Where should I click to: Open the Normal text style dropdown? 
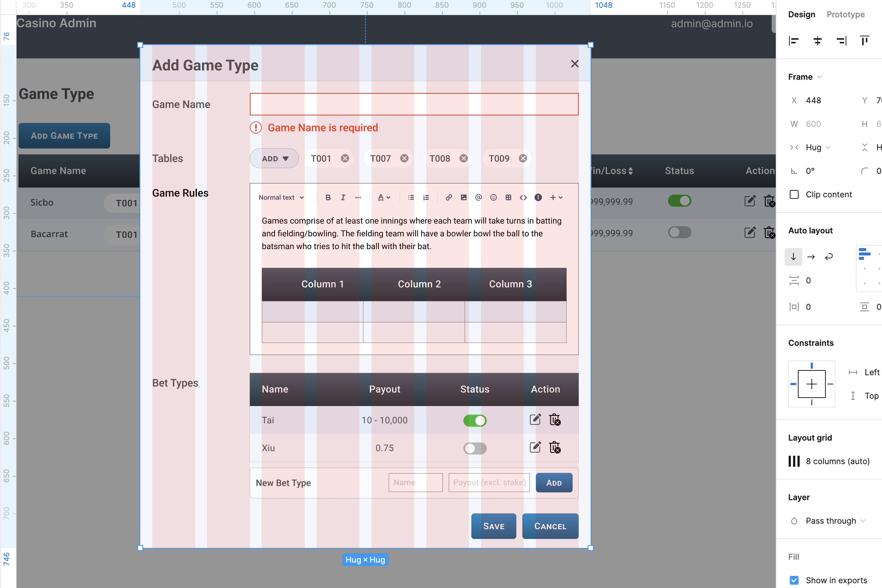pyautogui.click(x=280, y=197)
